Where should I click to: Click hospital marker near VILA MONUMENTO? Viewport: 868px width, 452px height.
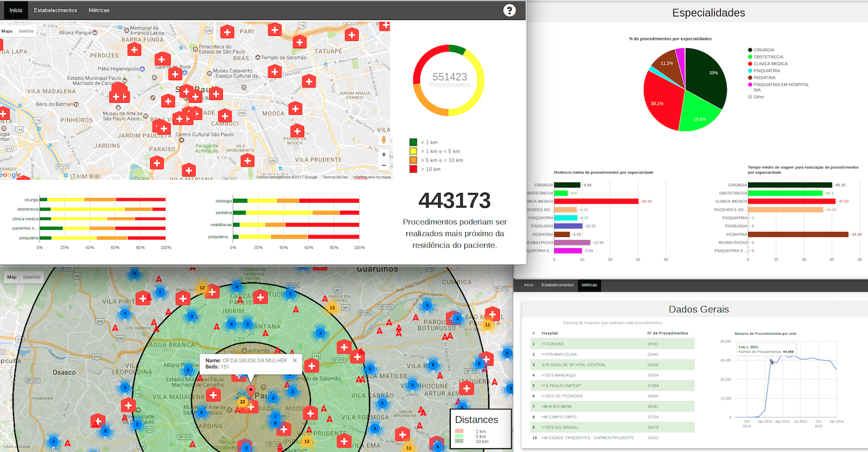click(x=247, y=160)
